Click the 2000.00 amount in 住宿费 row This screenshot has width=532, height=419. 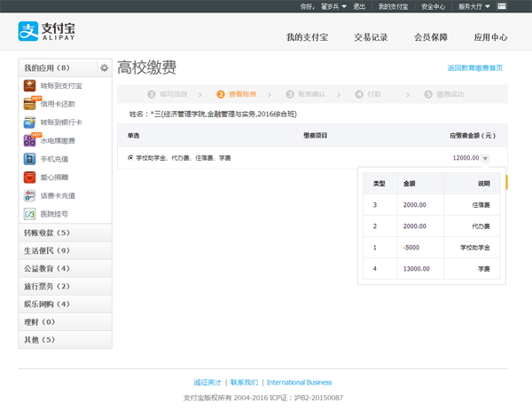click(x=415, y=205)
